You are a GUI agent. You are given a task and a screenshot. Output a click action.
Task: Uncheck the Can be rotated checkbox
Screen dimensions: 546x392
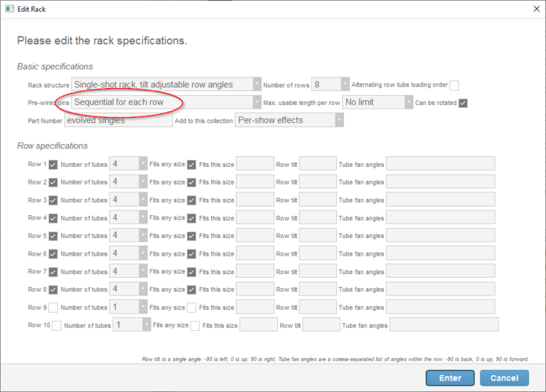464,103
